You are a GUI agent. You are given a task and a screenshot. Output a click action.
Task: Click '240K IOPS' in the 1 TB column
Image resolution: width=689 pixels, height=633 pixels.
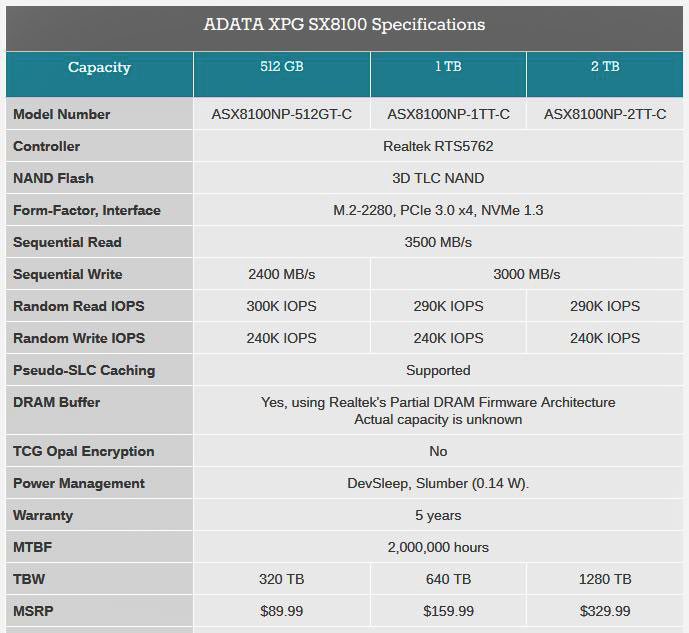click(x=448, y=338)
